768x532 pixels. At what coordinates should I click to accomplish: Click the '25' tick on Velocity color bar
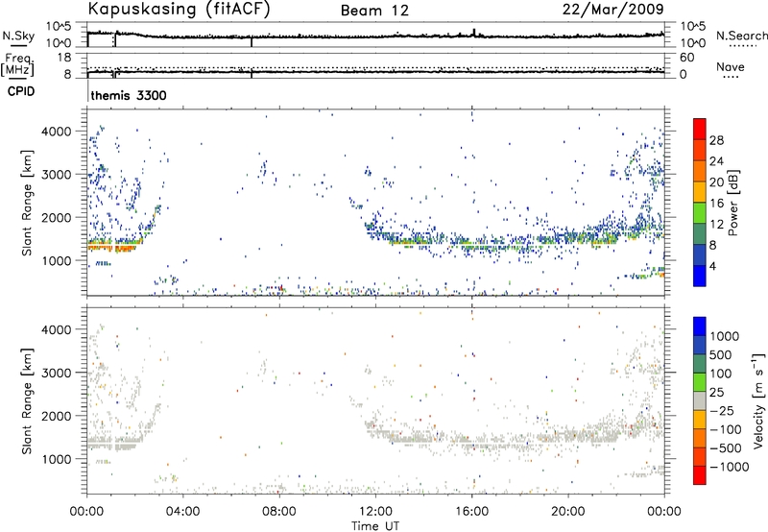[x=717, y=392]
